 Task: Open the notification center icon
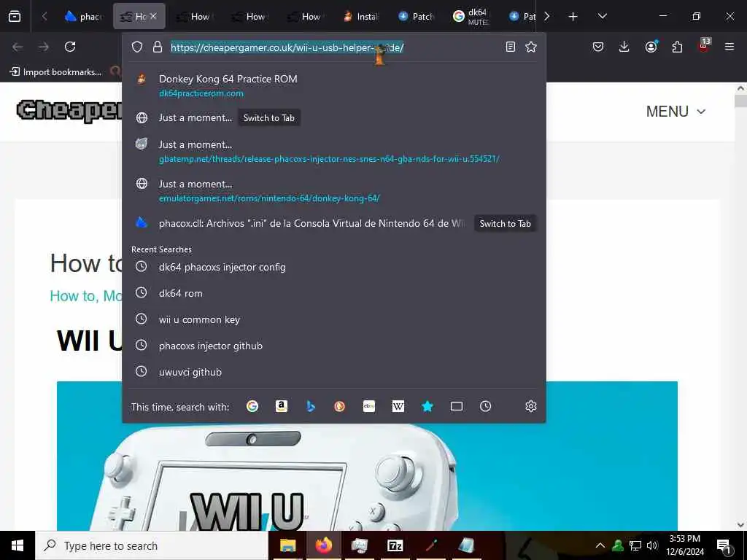click(724, 546)
